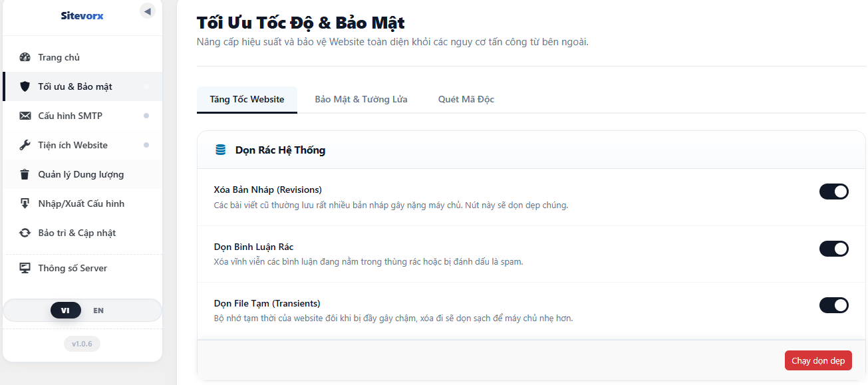Toggle Dọn File Tạm (Transients) switch

tap(834, 305)
